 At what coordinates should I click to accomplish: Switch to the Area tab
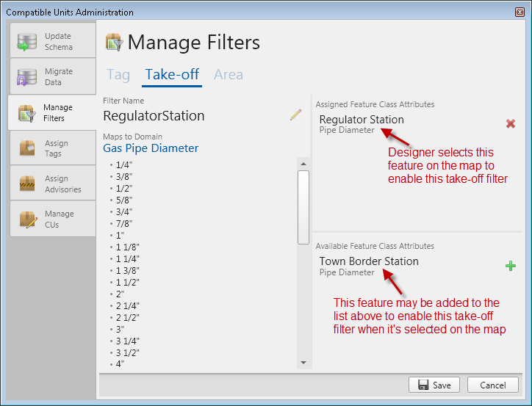pos(228,74)
